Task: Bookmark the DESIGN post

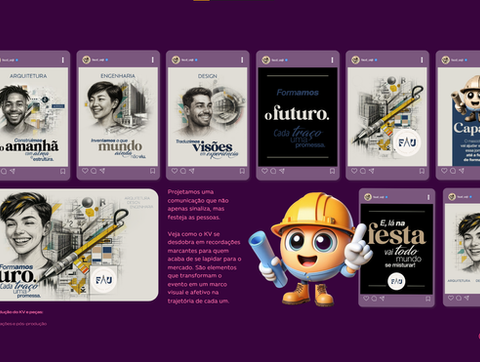Action: pyautogui.click(x=242, y=171)
